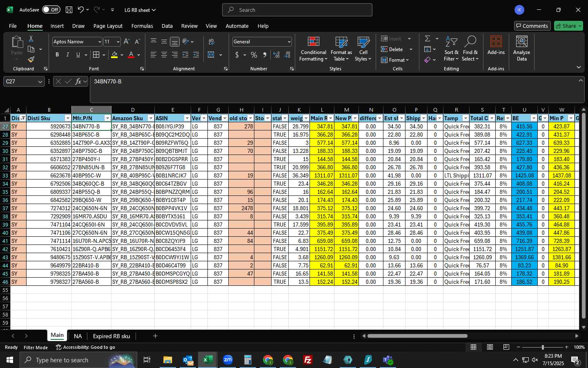
Task: Add a new sheet with plus
Action: coord(155,336)
